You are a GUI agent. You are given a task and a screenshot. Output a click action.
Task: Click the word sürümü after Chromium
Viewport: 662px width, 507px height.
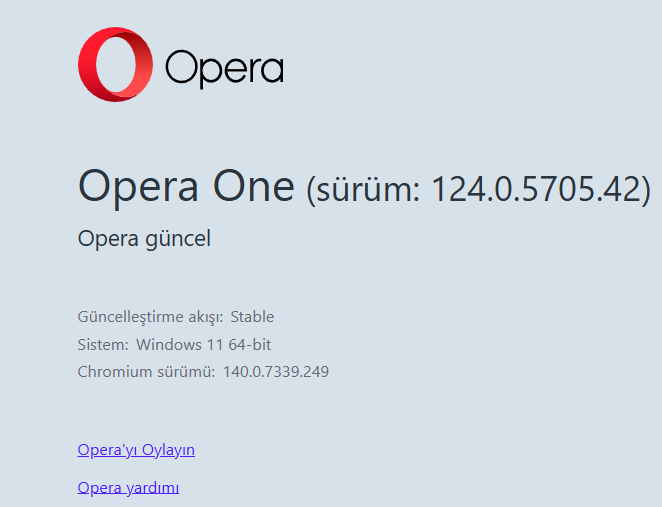pos(183,372)
